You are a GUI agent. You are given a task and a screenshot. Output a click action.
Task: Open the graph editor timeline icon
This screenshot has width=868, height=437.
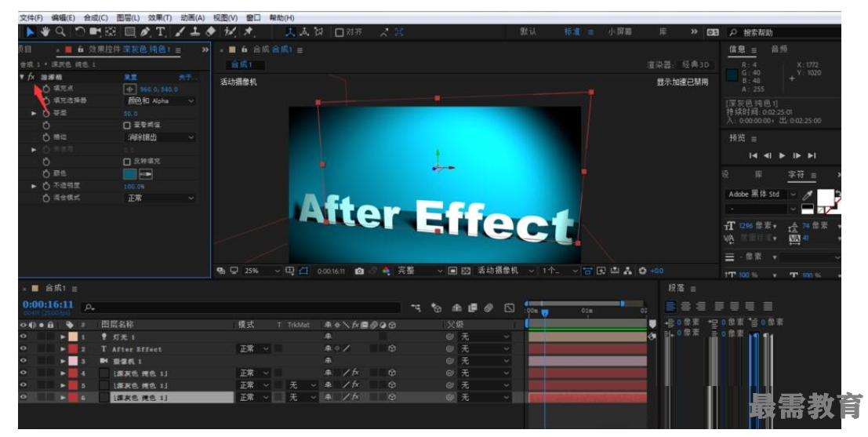coord(510,308)
